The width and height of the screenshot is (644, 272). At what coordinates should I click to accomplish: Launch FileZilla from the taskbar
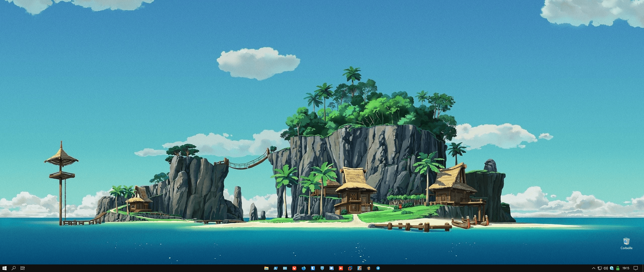[x=359, y=268]
